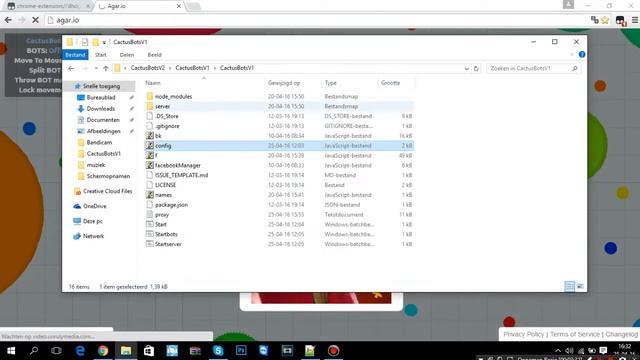Select the Start batch file
Viewport: 640px width, 360px height.
pyautogui.click(x=160, y=224)
